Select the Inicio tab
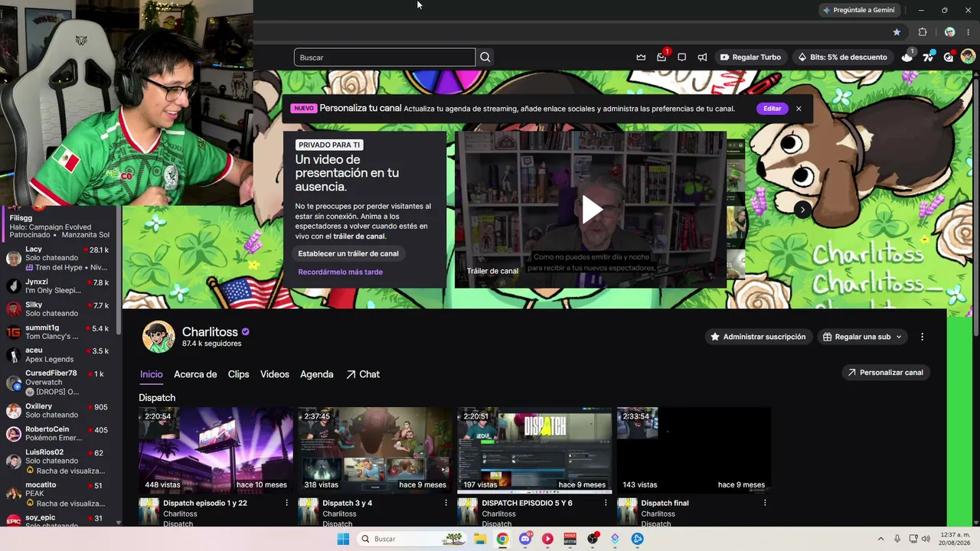980x551 pixels. point(152,374)
